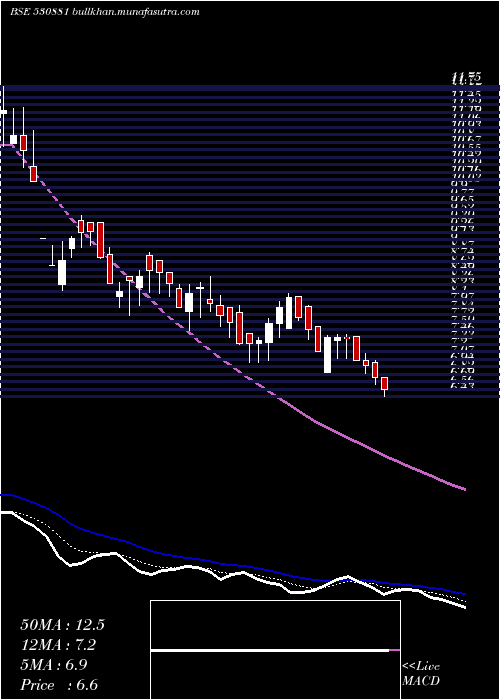
Task: Click the MACD histogram box
Action: tap(275, 650)
